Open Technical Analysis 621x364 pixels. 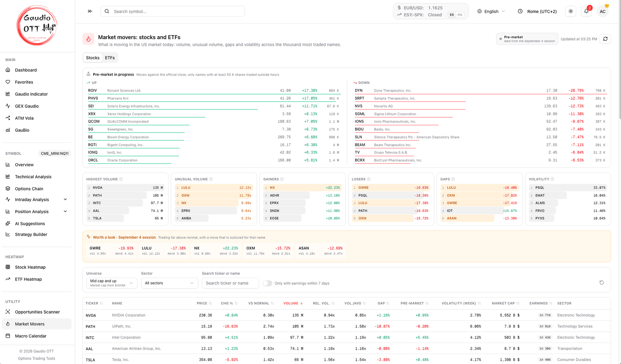[x=37, y=177]
